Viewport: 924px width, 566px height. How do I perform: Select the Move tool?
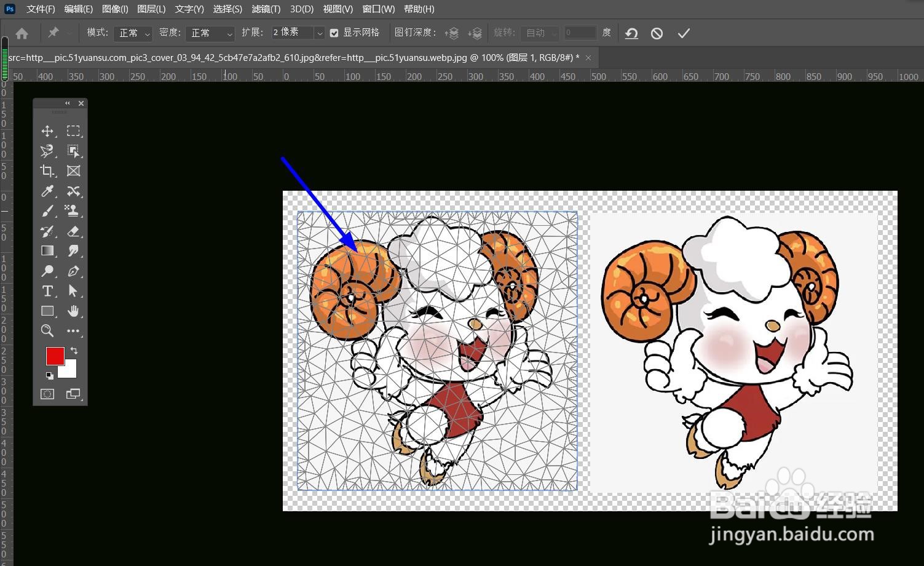tap(47, 131)
